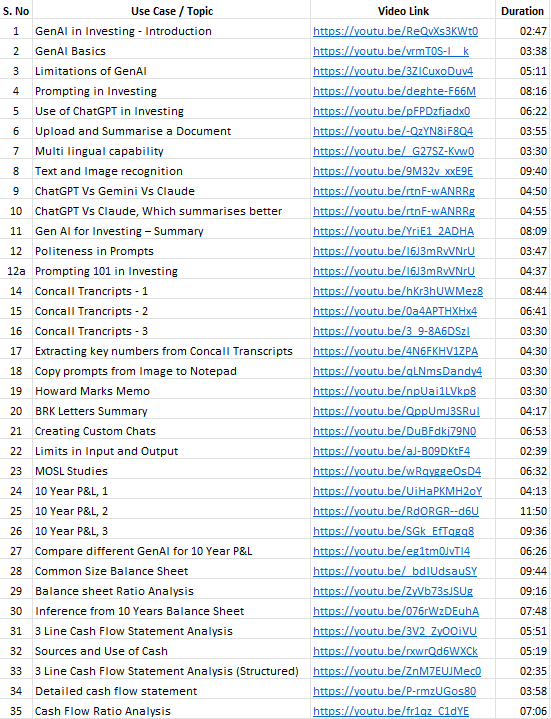Follow Cash Flow Ratio Analysis video link

tap(391, 711)
